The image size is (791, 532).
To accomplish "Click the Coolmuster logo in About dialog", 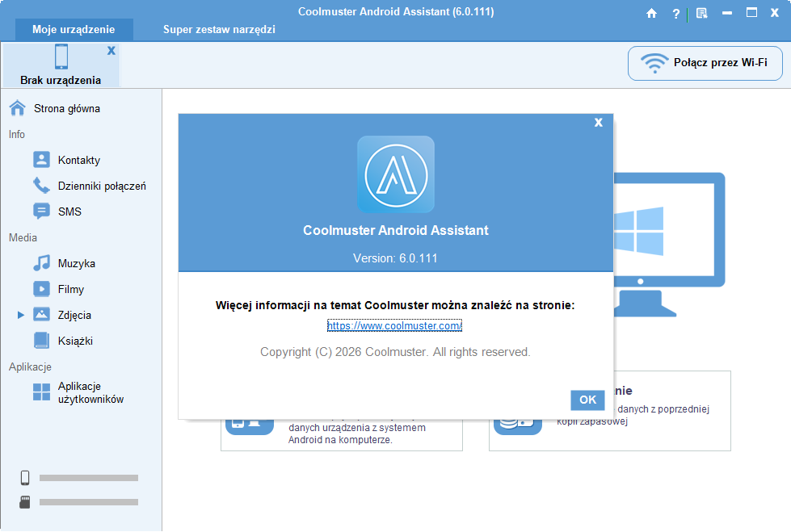I will pos(396,174).
